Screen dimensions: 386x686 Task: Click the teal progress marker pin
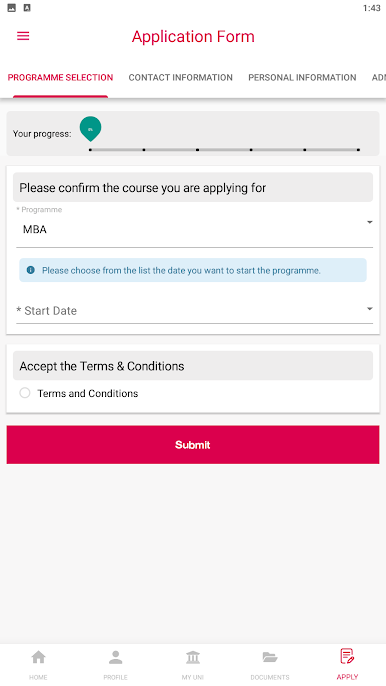91,129
